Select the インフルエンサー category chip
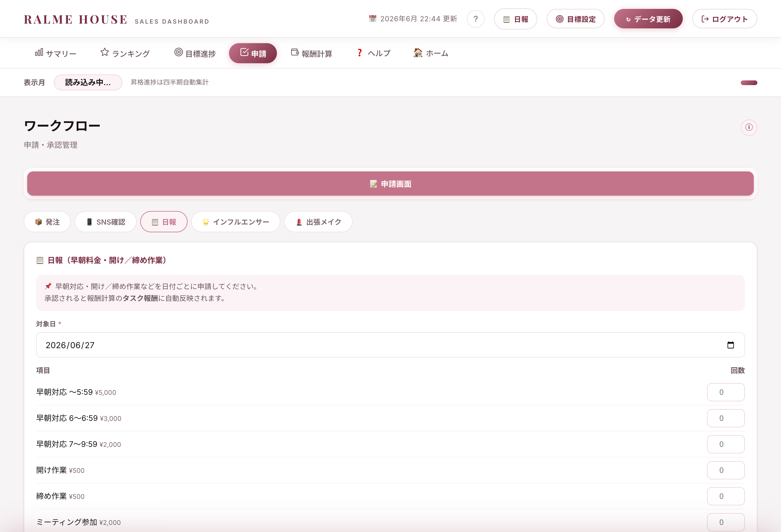The image size is (781, 532). pos(235,222)
